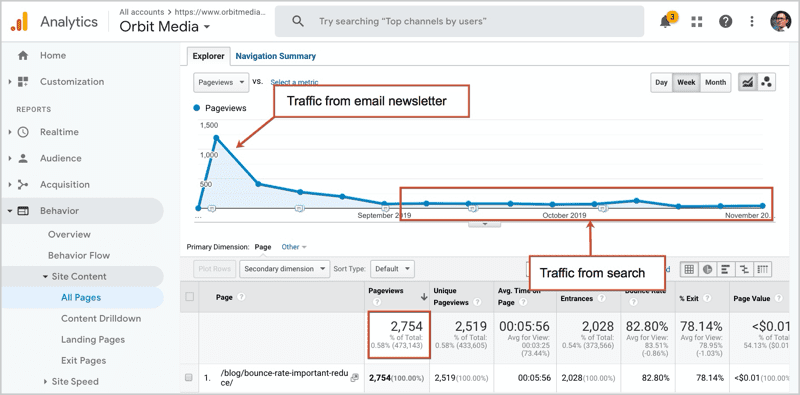Screen dimensions: 800x395
Task: Open the Content Drilldown report
Action: click(x=101, y=318)
